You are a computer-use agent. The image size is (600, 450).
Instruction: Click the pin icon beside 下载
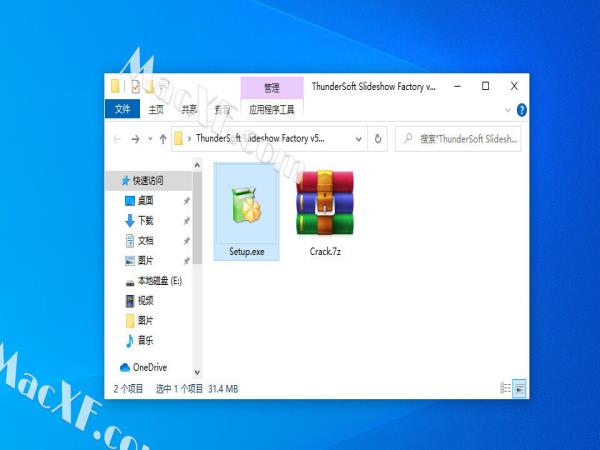click(x=186, y=221)
